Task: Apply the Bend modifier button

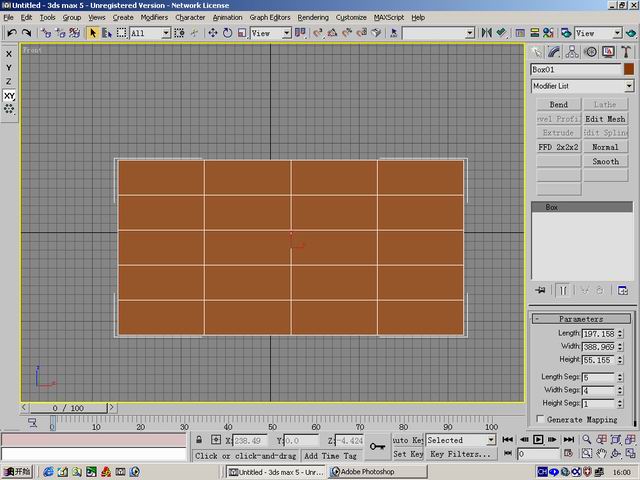Action: [x=558, y=104]
